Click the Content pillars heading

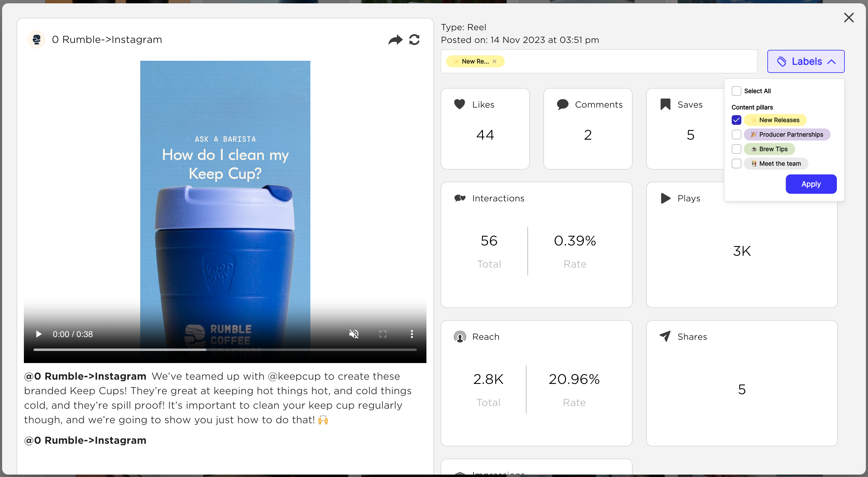coord(752,107)
